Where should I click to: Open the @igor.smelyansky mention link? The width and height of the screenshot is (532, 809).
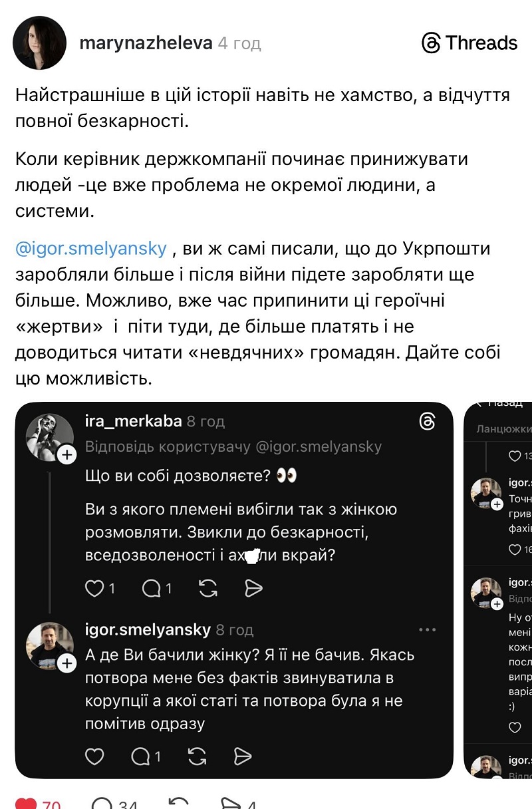[90, 249]
